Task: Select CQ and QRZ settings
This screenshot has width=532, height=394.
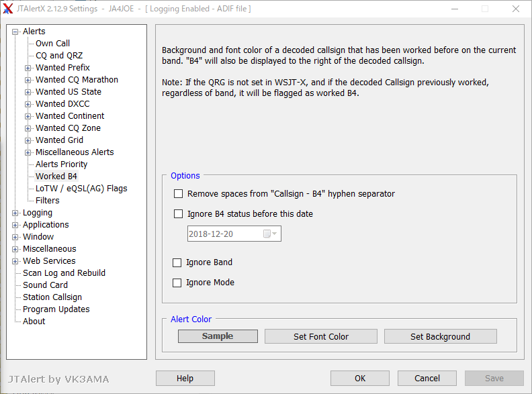Action: click(59, 55)
